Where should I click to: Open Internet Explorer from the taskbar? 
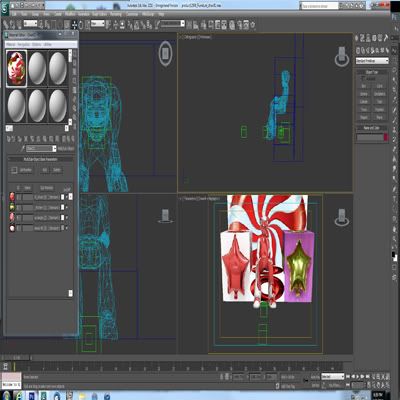[x=19, y=396]
